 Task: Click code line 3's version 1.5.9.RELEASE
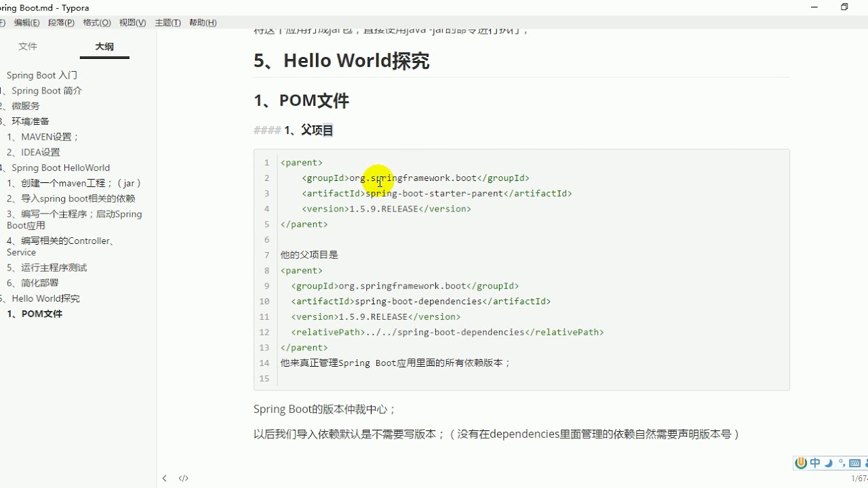387,209
